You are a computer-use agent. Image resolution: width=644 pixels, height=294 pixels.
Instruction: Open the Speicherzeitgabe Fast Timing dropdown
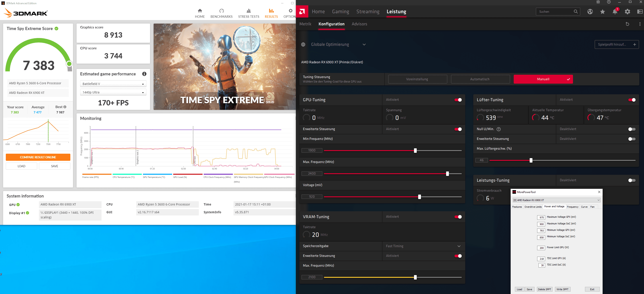click(x=423, y=246)
